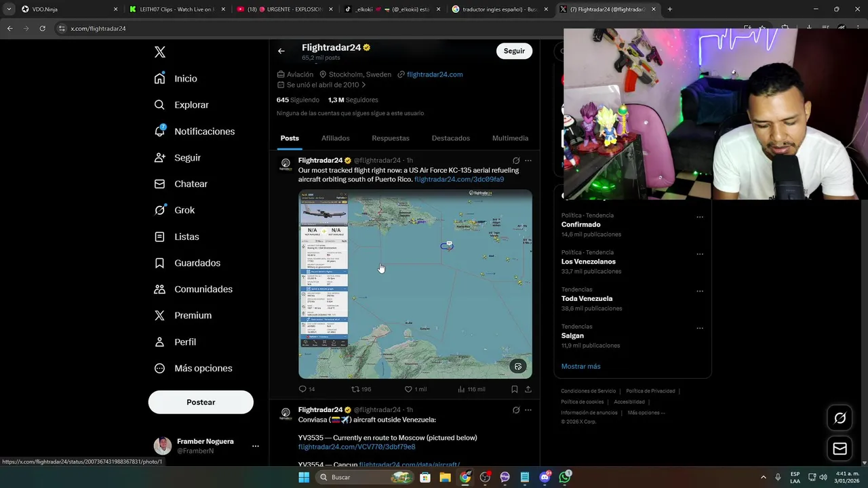Open Guardados bookmarks
Viewport: 868px width, 488px height.
[187, 263]
